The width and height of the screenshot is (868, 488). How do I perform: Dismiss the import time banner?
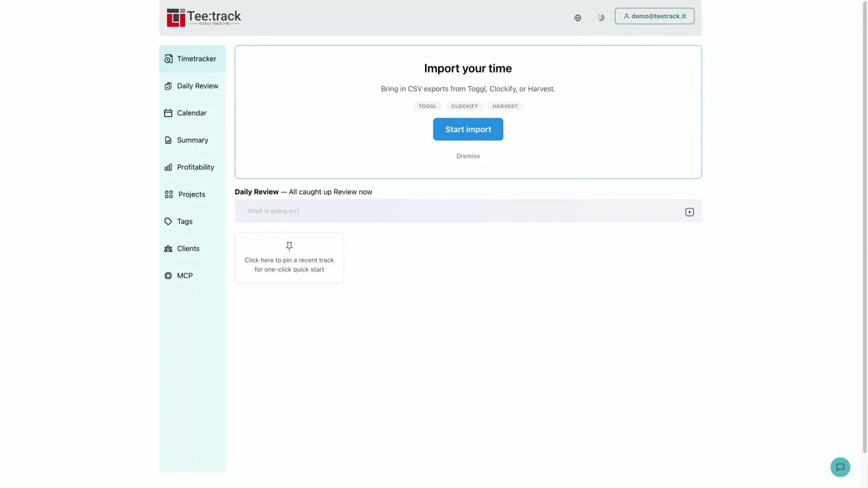click(468, 156)
